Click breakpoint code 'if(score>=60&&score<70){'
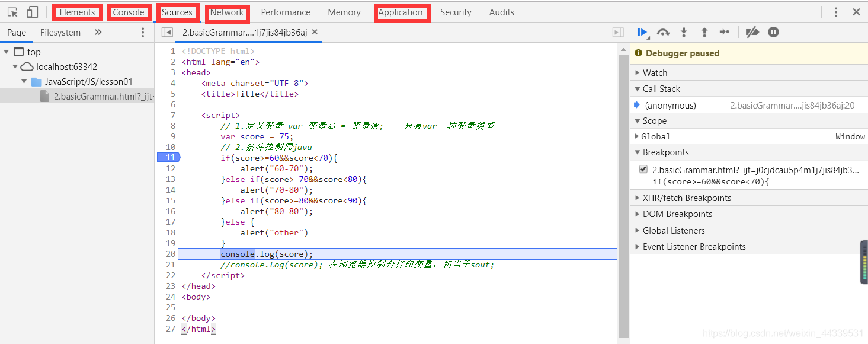 tap(711, 181)
